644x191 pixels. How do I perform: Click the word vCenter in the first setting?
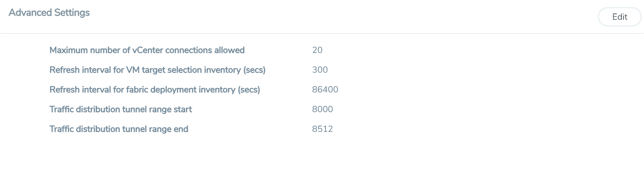[148, 50]
